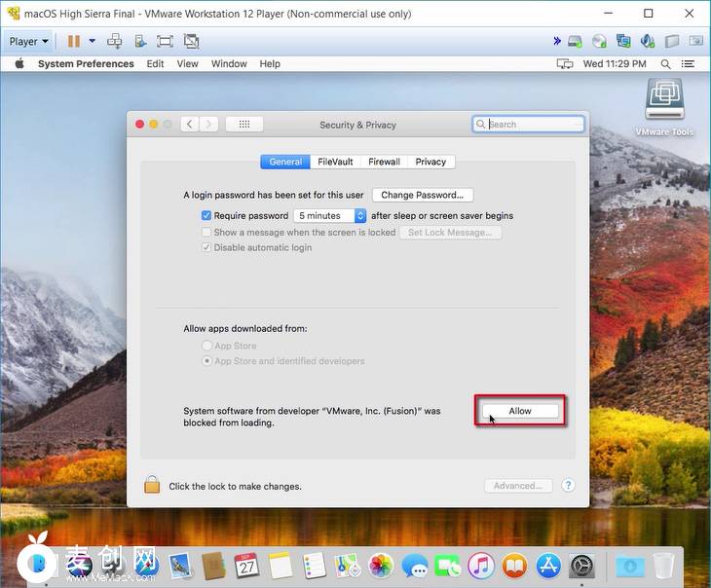The height and width of the screenshot is (588, 711).
Task: Select App Store and identified developers option
Action: (x=206, y=361)
